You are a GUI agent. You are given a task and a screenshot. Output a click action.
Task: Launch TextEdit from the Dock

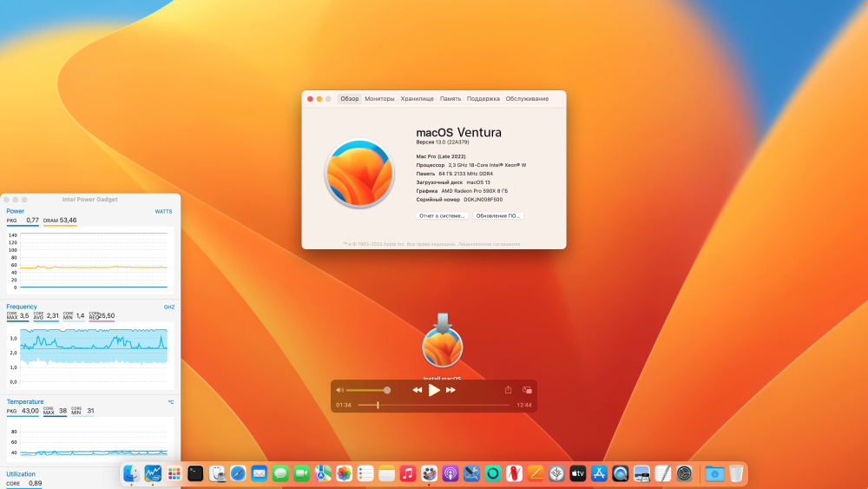click(x=663, y=473)
